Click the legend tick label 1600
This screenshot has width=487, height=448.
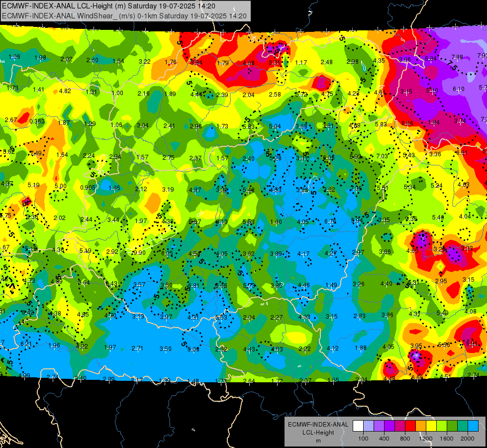click(447, 439)
